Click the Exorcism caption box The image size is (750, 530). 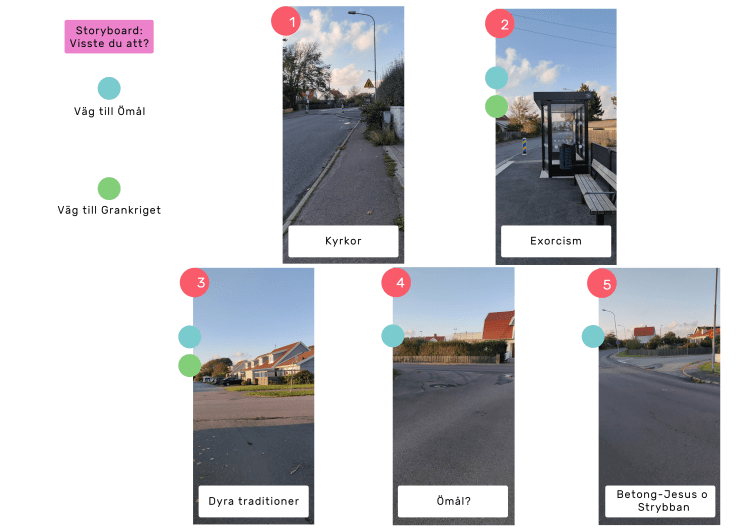coord(556,241)
